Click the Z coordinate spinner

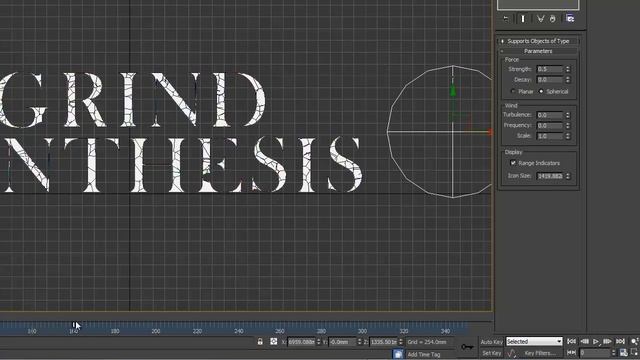click(x=401, y=342)
